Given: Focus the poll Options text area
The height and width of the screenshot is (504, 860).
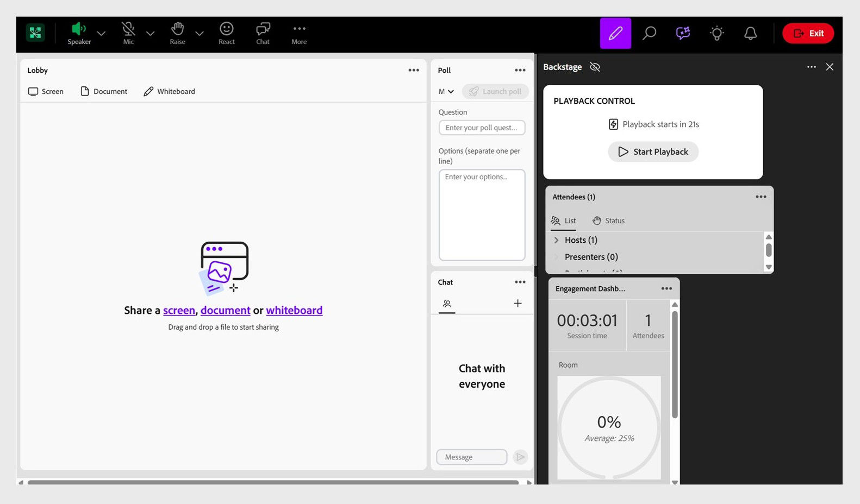Looking at the screenshot, I should click(x=482, y=215).
